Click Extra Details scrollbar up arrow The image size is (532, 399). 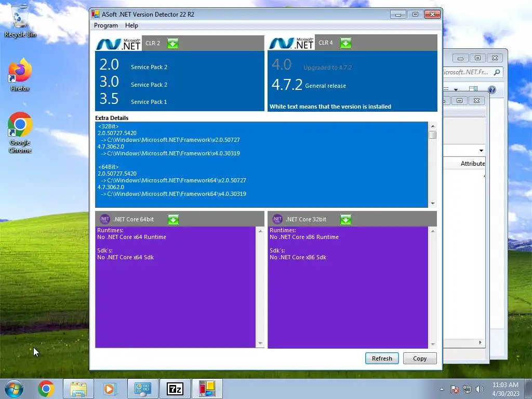click(433, 126)
